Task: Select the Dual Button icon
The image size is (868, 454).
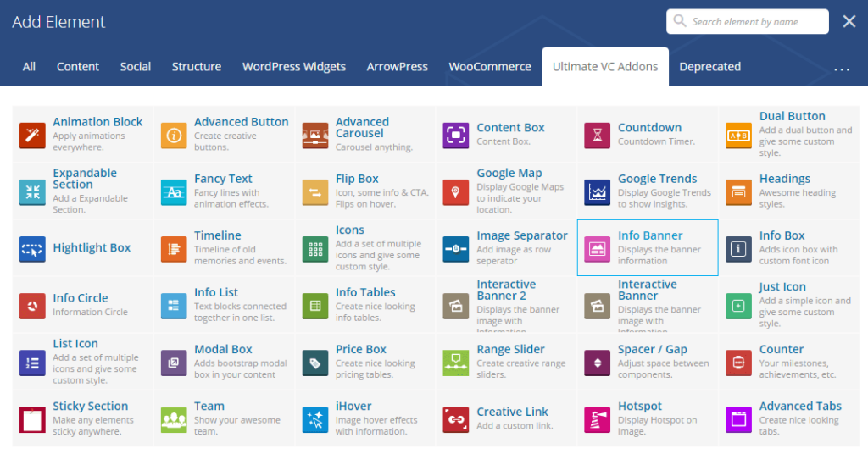Action: click(738, 135)
